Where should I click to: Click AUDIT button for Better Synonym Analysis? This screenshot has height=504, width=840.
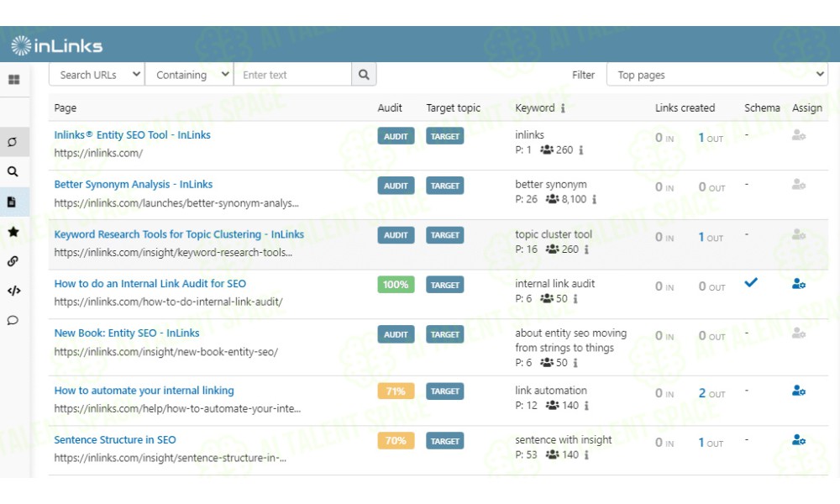(x=396, y=186)
